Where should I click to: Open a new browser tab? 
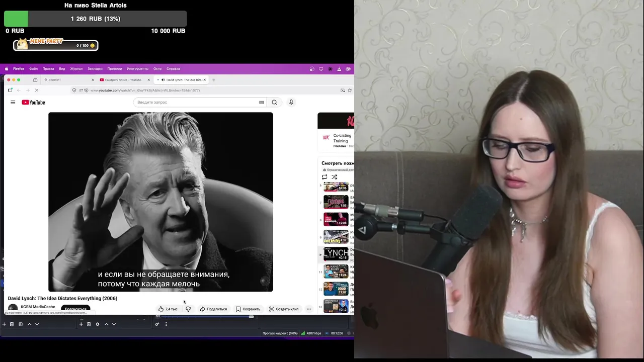[214, 80]
